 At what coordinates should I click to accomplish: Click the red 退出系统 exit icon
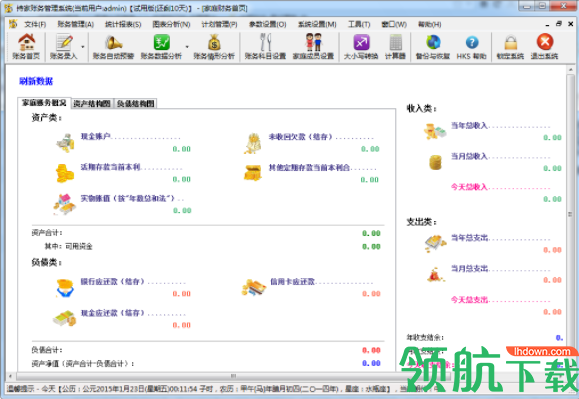(545, 47)
